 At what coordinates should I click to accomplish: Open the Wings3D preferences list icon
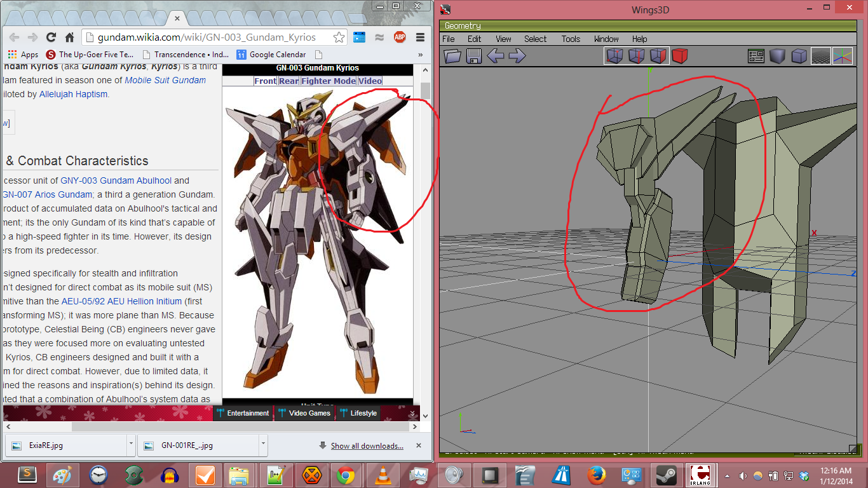[x=756, y=56]
